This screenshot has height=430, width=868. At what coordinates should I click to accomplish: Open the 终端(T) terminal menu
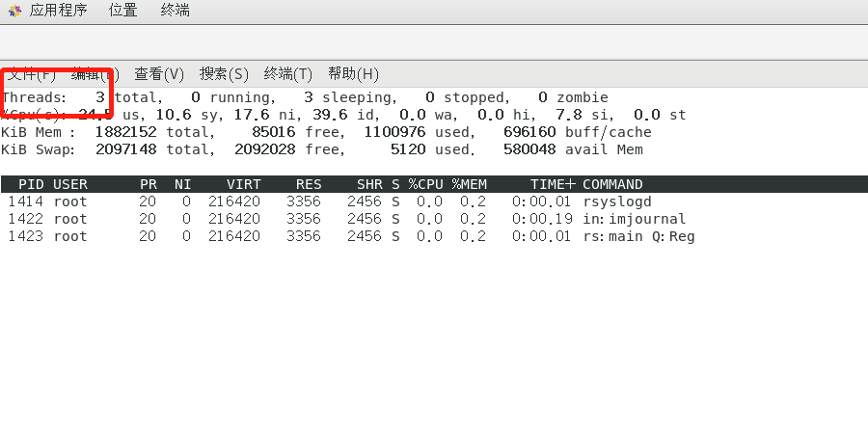(287, 73)
